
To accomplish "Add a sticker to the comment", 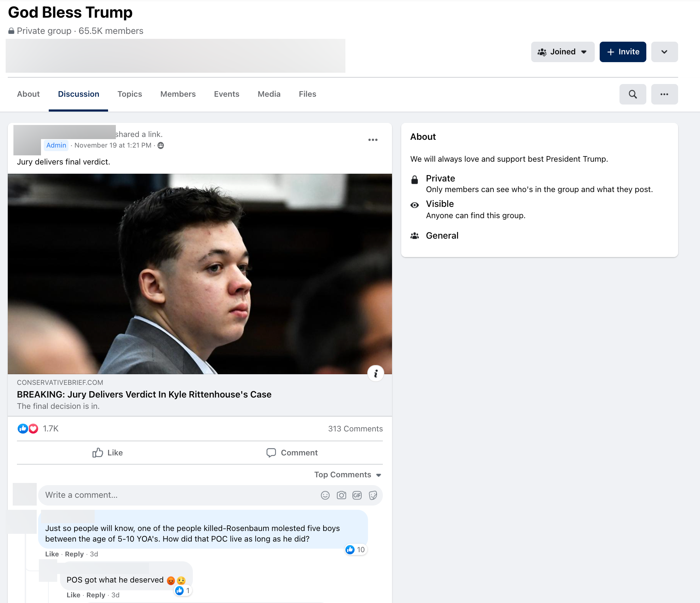I will tap(373, 495).
